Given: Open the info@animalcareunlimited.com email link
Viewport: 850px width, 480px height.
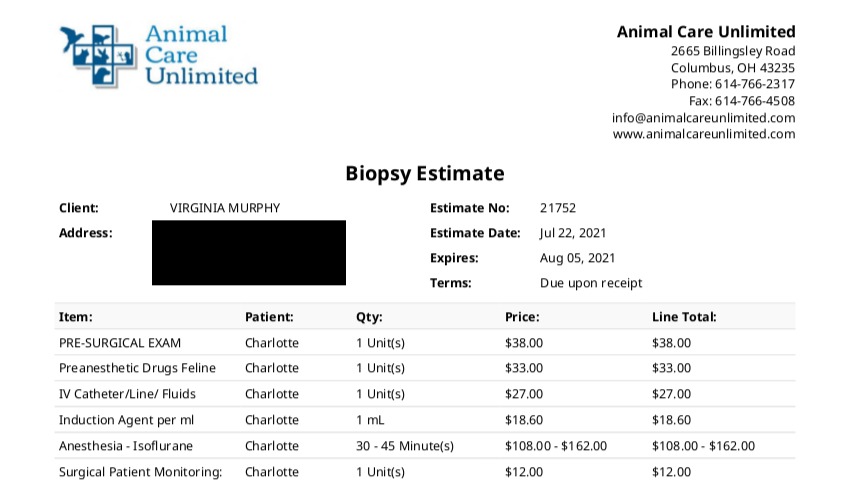Looking at the screenshot, I should point(703,117).
